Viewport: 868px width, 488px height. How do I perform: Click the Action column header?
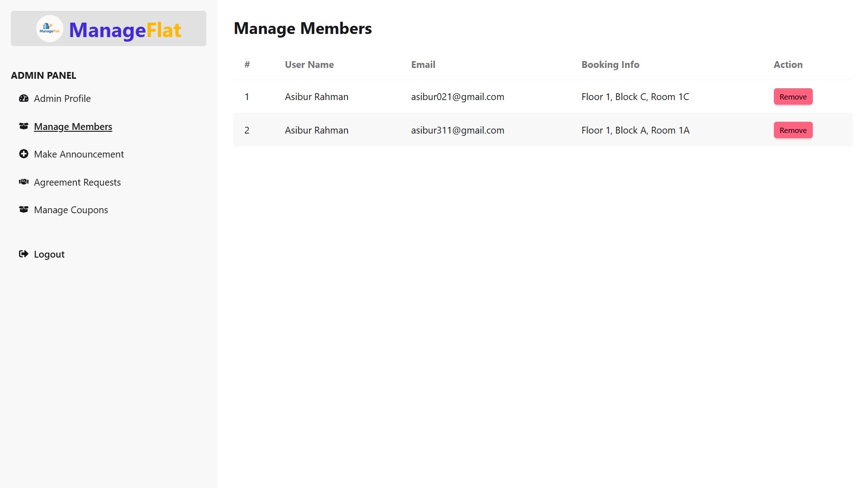[788, 64]
